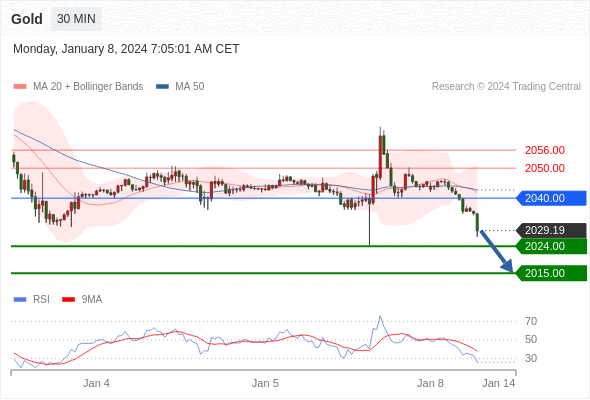Click the 'Jan 8' date axis label
590x400 pixels.
(x=430, y=383)
